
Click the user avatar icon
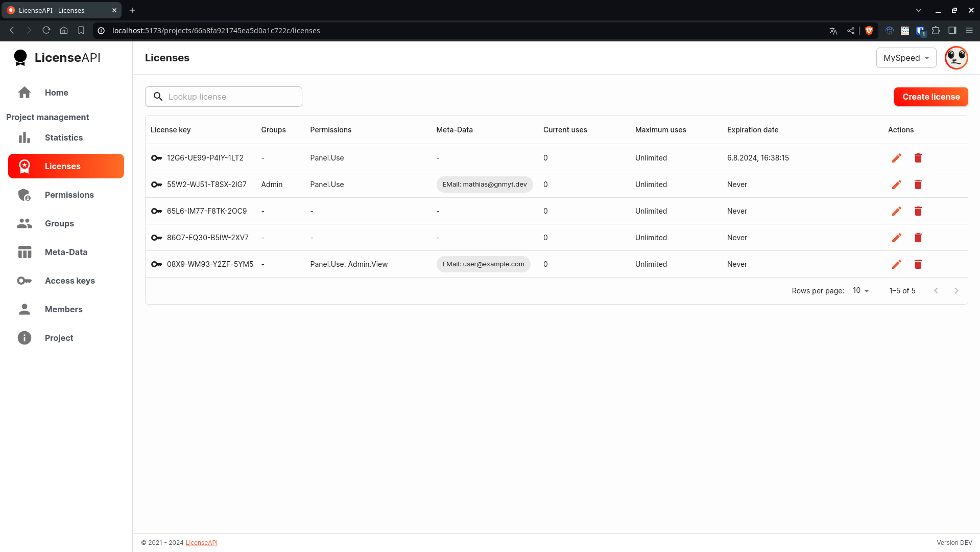point(956,58)
